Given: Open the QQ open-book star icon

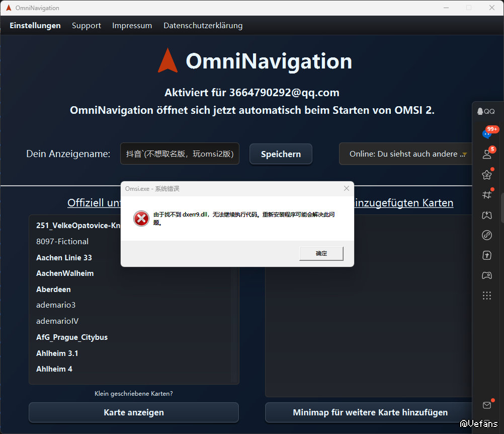Looking at the screenshot, I should (487, 215).
